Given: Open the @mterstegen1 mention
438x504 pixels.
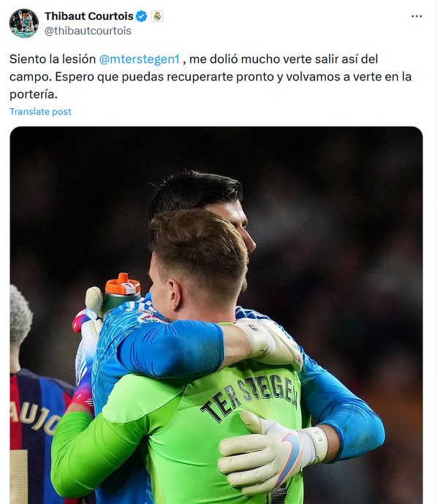Looking at the screenshot, I should click(x=139, y=59).
